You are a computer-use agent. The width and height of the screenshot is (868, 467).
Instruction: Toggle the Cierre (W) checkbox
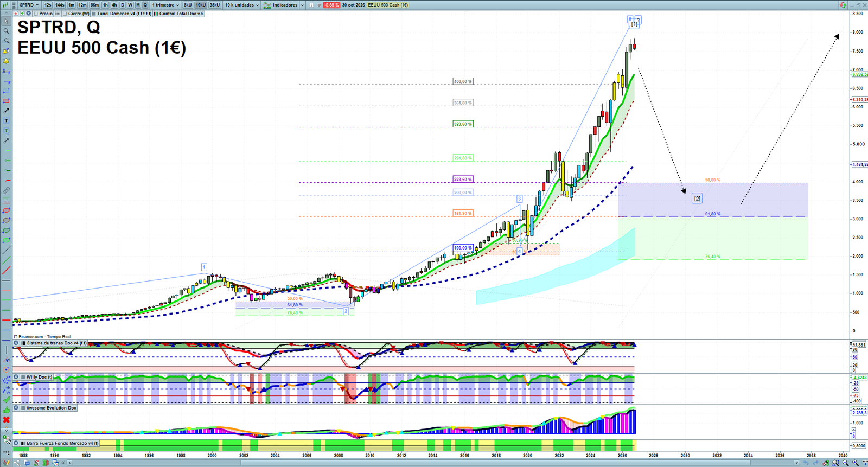pos(65,14)
